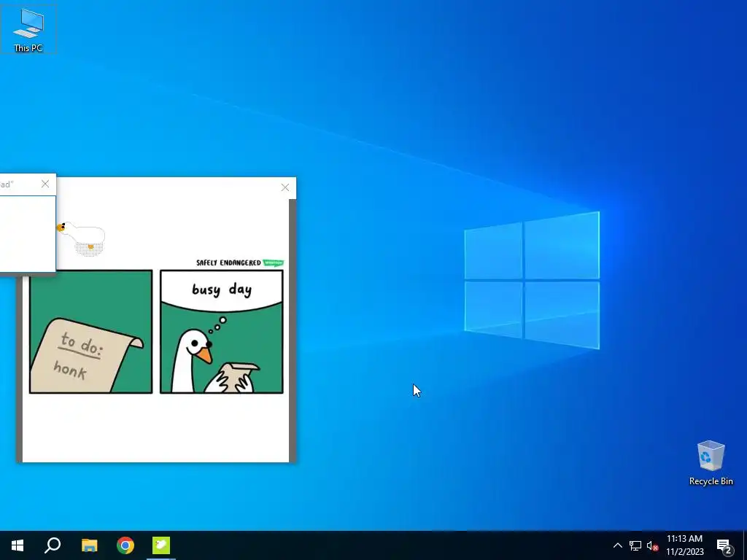Viewport: 747px width, 560px height.
Task: Launch File Explorer from the taskbar
Action: point(89,545)
